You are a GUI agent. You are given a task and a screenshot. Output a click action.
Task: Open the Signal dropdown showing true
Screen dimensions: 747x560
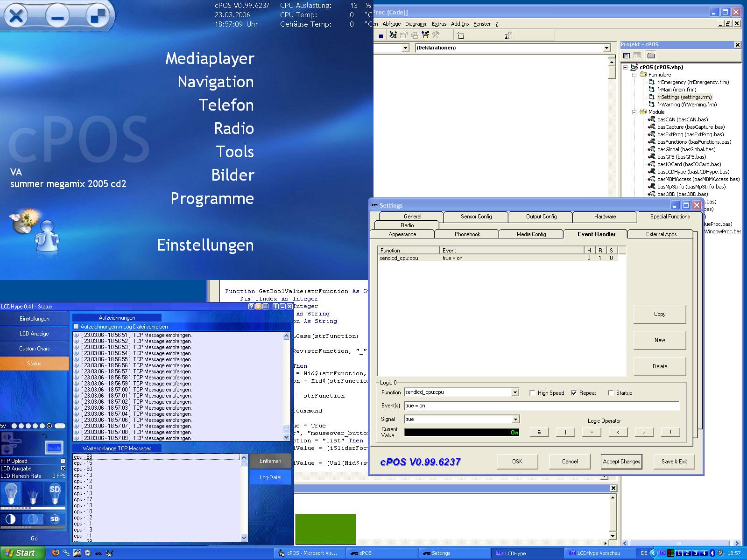click(515, 420)
